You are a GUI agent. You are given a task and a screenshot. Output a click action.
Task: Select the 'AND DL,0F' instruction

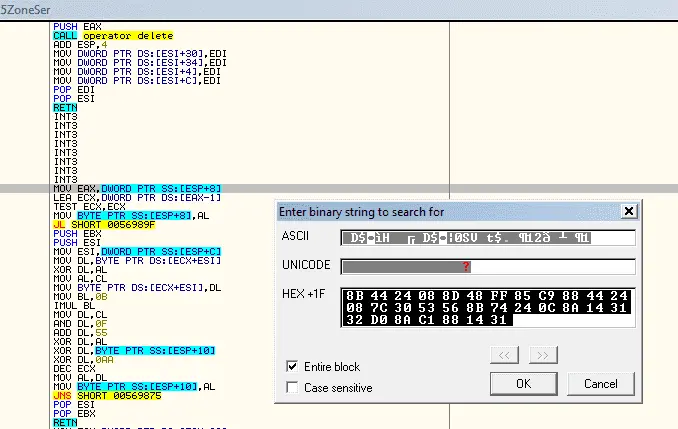(80, 324)
